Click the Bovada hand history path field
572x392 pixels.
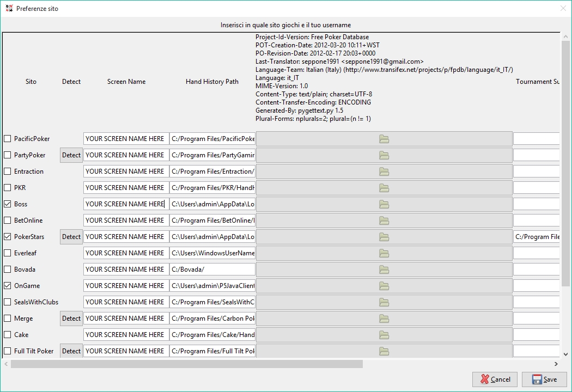212,269
